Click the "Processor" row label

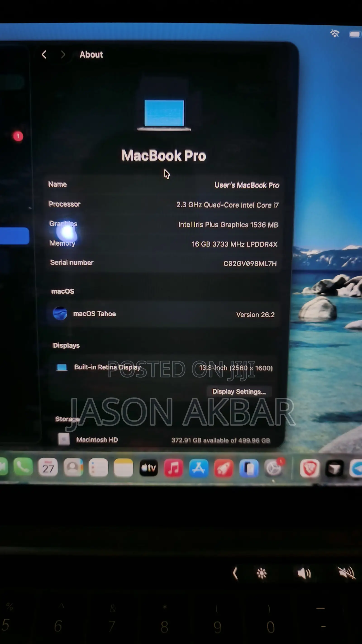[x=64, y=204]
